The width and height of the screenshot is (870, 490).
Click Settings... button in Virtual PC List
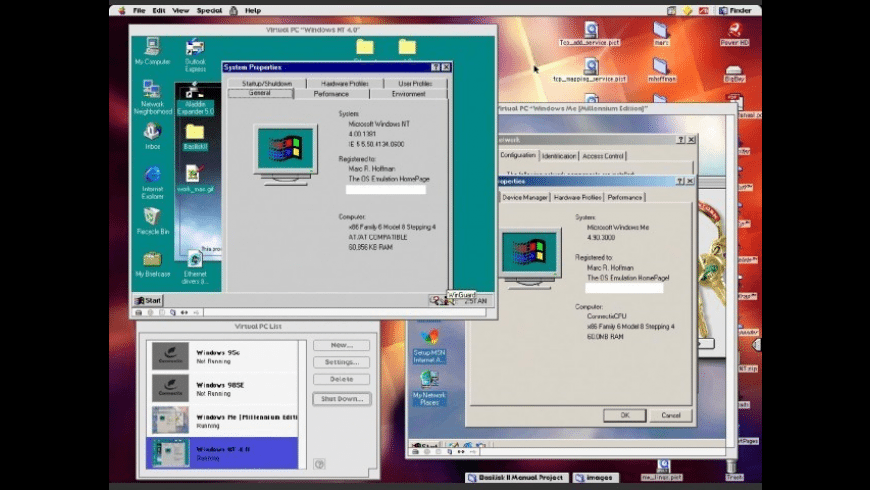(341, 362)
